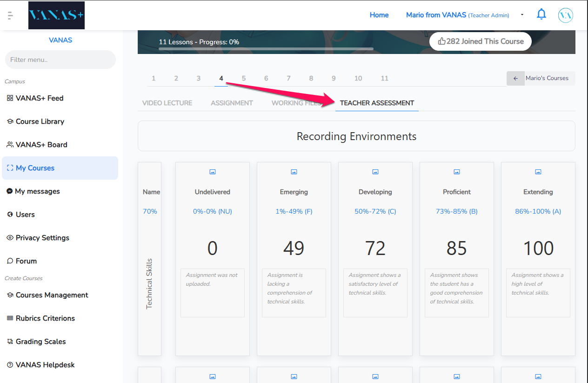
Task: Select the Developing score 72
Action: click(375, 249)
